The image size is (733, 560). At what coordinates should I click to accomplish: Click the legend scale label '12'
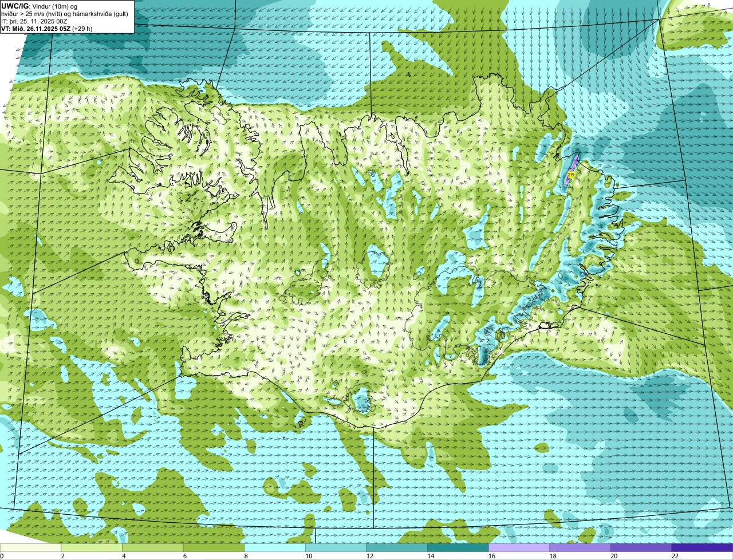[369, 556]
